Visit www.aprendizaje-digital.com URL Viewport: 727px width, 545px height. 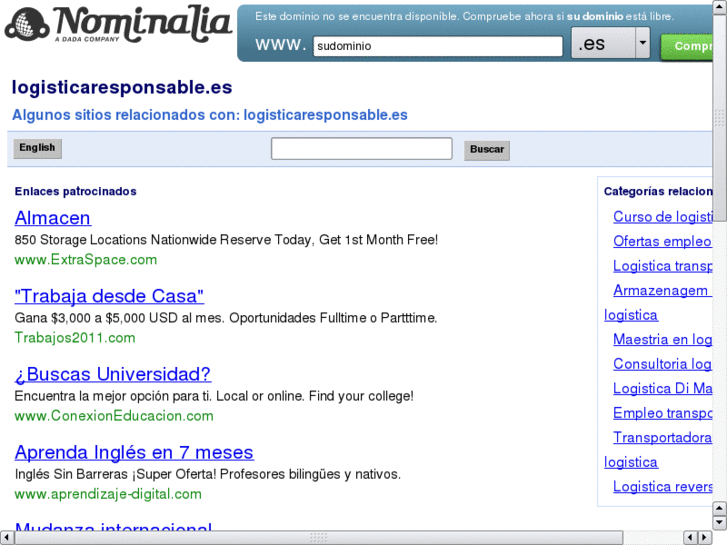pyautogui.click(x=108, y=494)
